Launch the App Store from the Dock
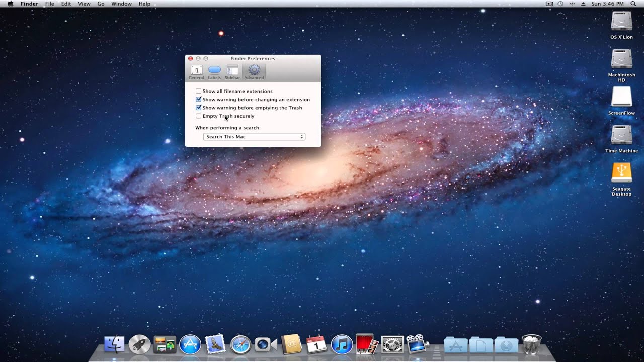The image size is (644, 362). pyautogui.click(x=190, y=344)
